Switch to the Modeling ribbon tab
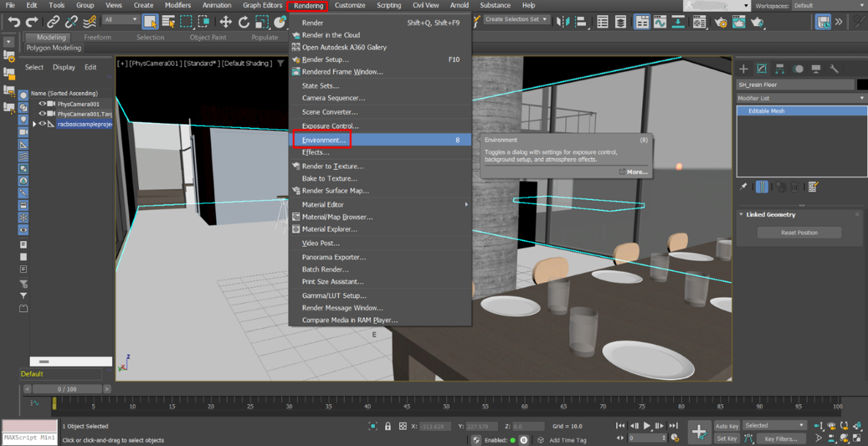Viewport: 868px width, 446px height. pos(48,36)
